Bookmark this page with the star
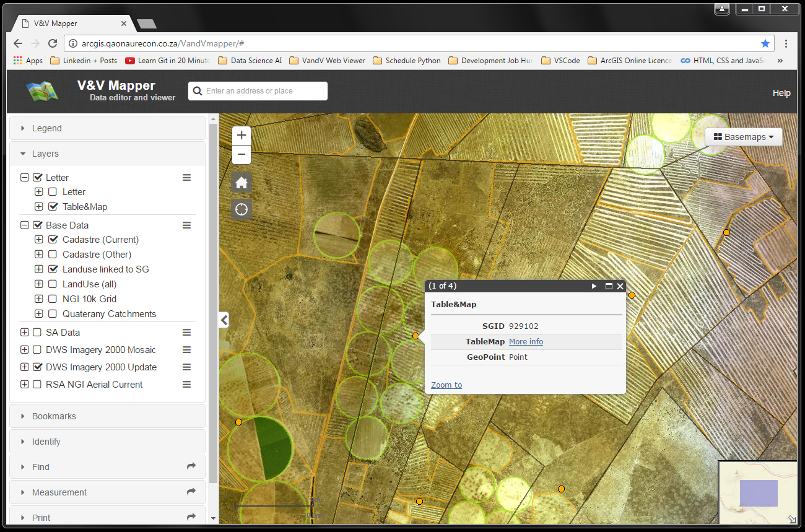805x532 pixels. coord(765,43)
